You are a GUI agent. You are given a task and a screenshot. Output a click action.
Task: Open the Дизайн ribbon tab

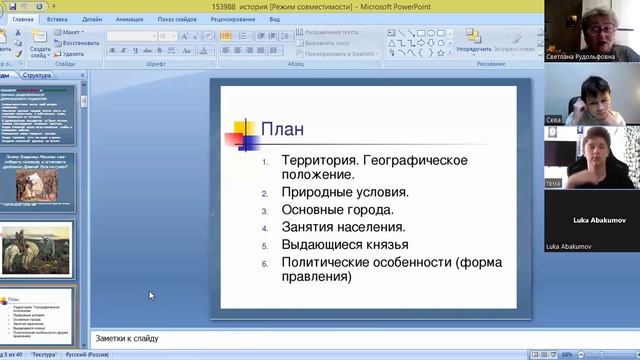[x=92, y=19]
